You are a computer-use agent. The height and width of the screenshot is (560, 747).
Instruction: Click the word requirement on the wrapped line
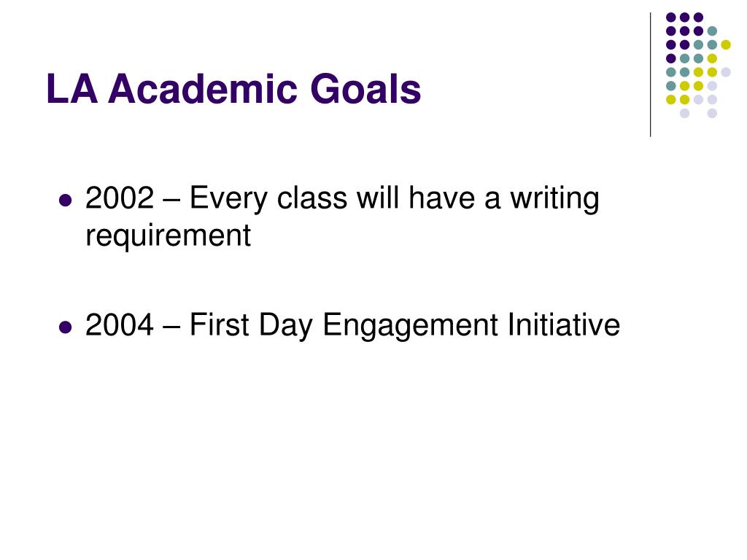(169, 236)
